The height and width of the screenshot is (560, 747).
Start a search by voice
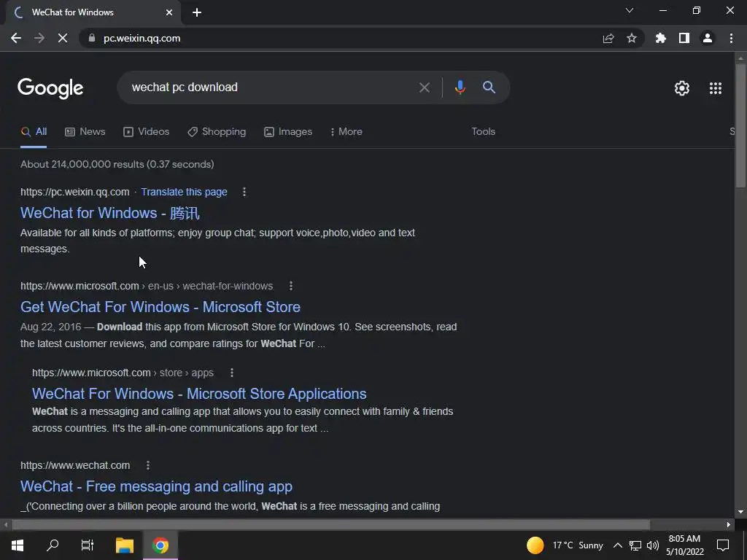(x=460, y=87)
